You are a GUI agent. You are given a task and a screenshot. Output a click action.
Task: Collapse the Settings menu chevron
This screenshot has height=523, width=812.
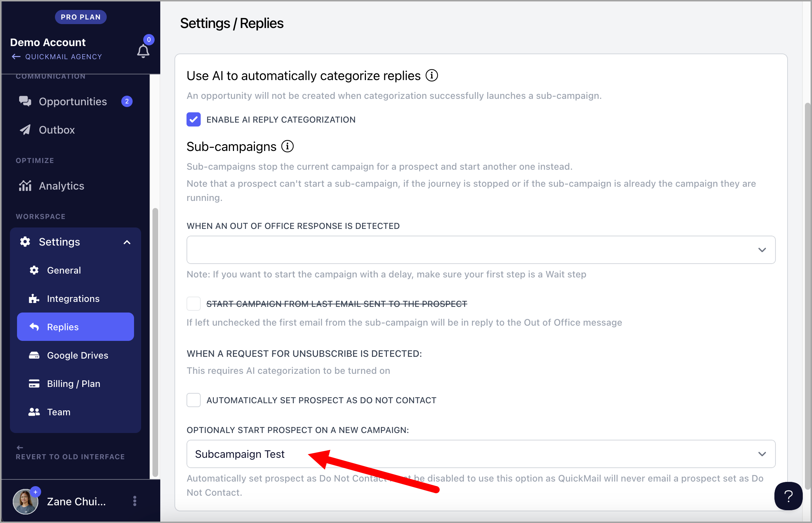(127, 242)
